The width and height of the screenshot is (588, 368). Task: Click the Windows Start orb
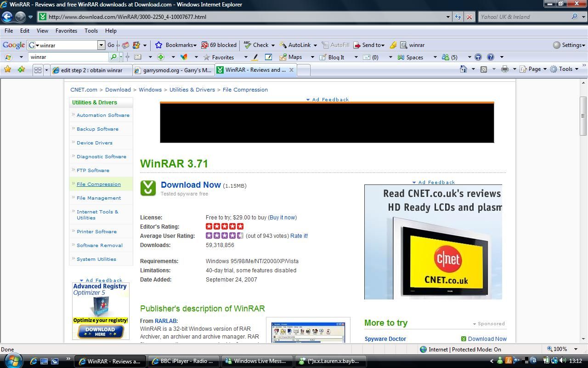12,360
